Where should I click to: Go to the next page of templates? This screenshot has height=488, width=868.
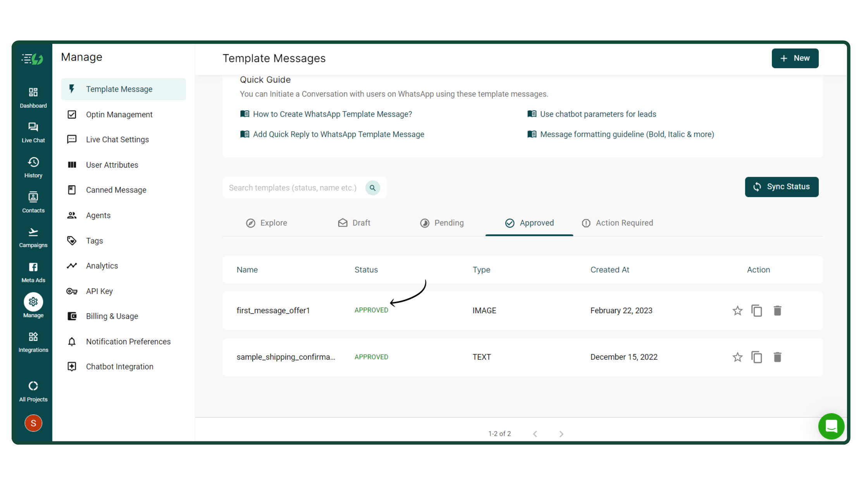coord(561,434)
